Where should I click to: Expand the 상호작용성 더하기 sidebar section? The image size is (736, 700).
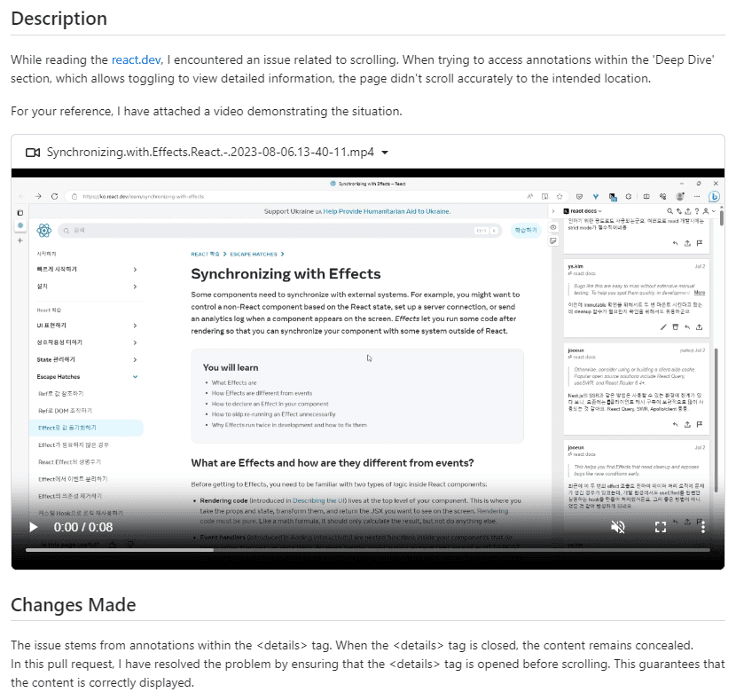coord(87,342)
